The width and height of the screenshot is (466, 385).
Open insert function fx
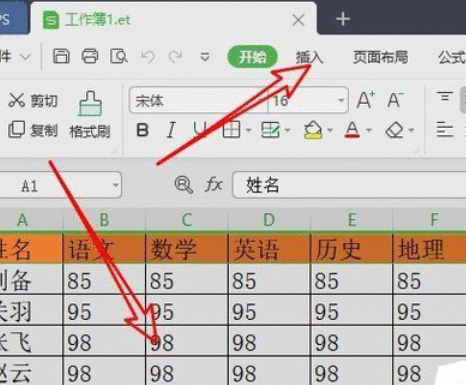click(x=213, y=184)
